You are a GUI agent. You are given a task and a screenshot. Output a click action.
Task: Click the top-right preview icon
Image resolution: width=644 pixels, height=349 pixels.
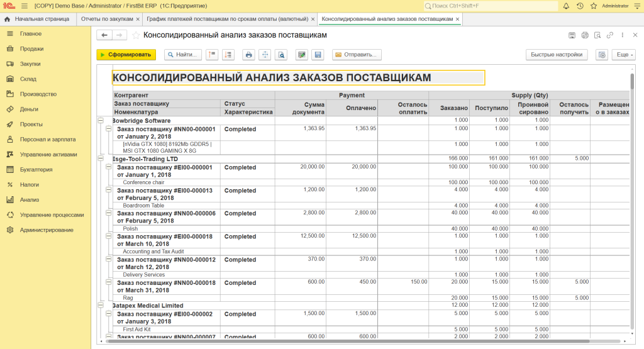(x=597, y=35)
